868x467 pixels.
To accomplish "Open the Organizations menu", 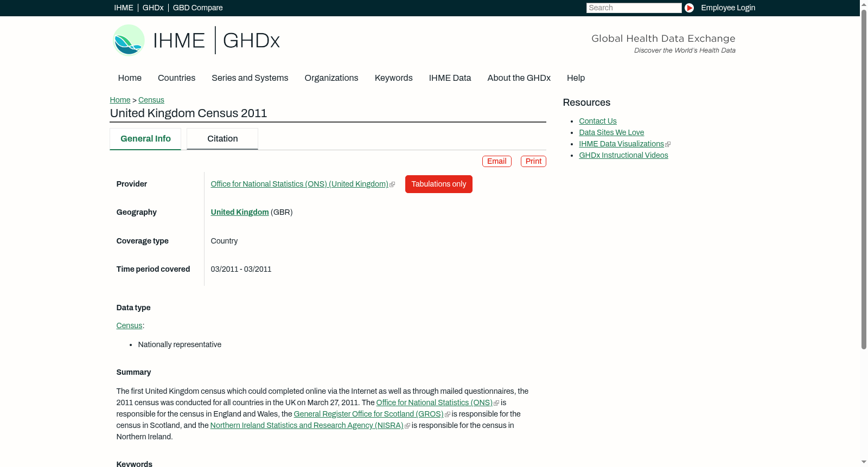I will coord(331,78).
